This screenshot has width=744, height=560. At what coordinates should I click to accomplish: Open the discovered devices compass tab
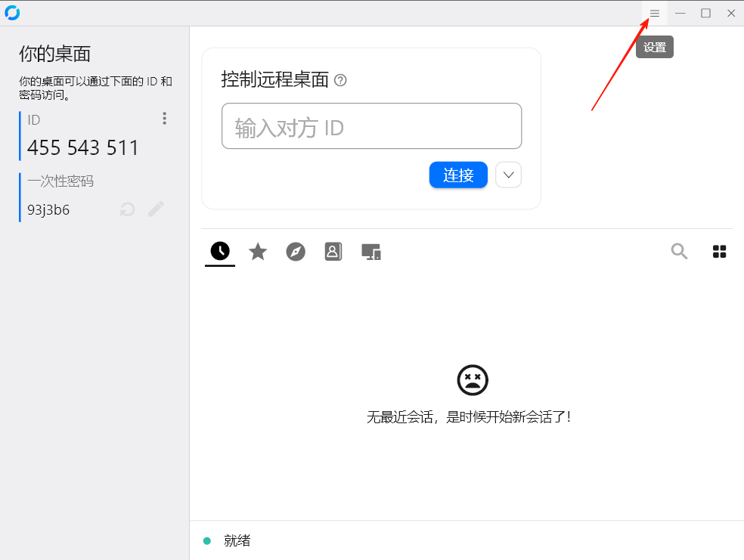(x=296, y=252)
